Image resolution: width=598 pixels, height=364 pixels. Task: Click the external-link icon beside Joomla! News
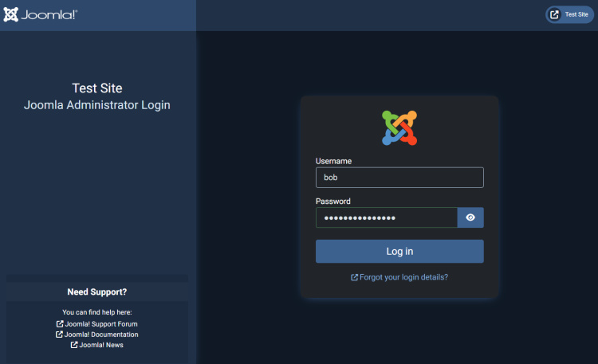pos(74,345)
